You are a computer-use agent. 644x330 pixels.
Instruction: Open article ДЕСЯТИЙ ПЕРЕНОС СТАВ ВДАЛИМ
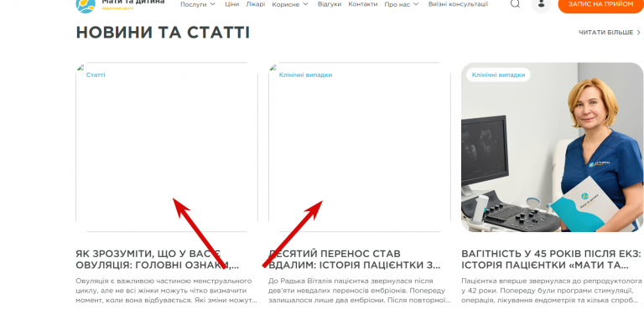coord(355,260)
